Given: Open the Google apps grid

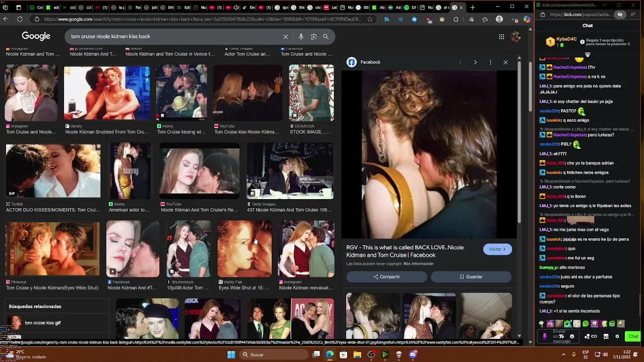Looking at the screenshot, I should (502, 37).
